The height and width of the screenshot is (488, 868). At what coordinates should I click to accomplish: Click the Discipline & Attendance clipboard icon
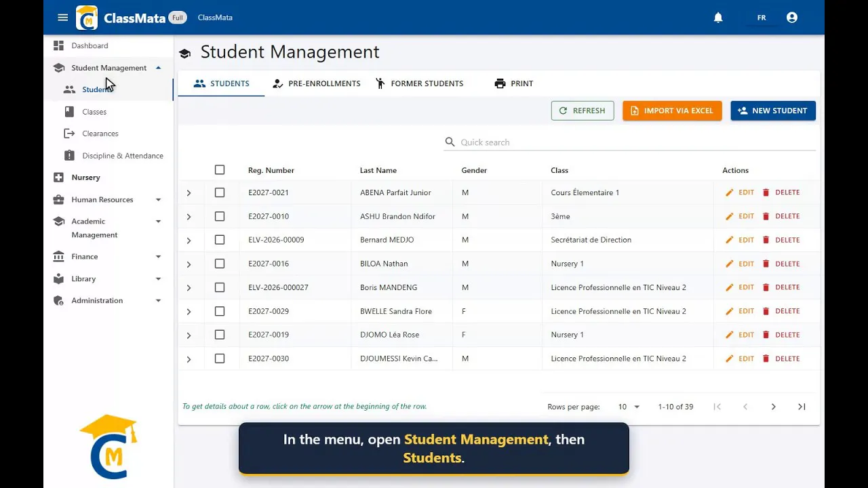tap(69, 156)
